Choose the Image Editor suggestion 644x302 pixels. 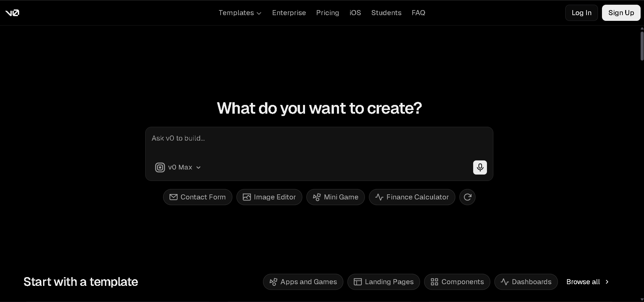click(x=269, y=197)
